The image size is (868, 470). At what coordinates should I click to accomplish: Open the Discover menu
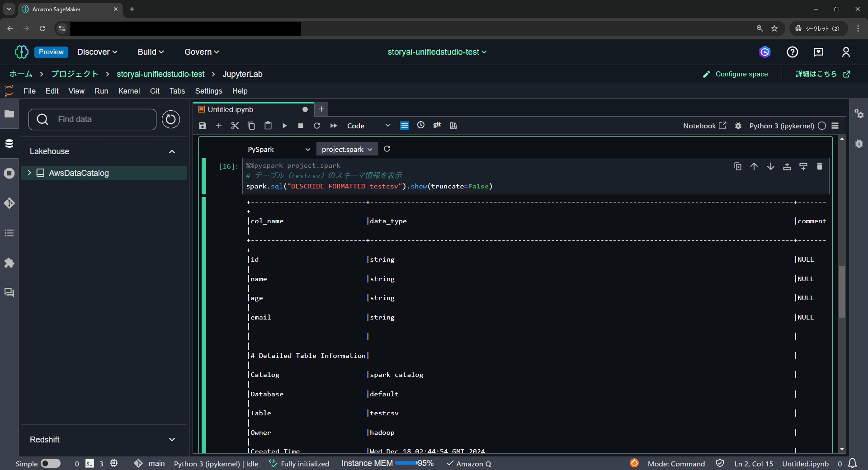[x=97, y=52]
